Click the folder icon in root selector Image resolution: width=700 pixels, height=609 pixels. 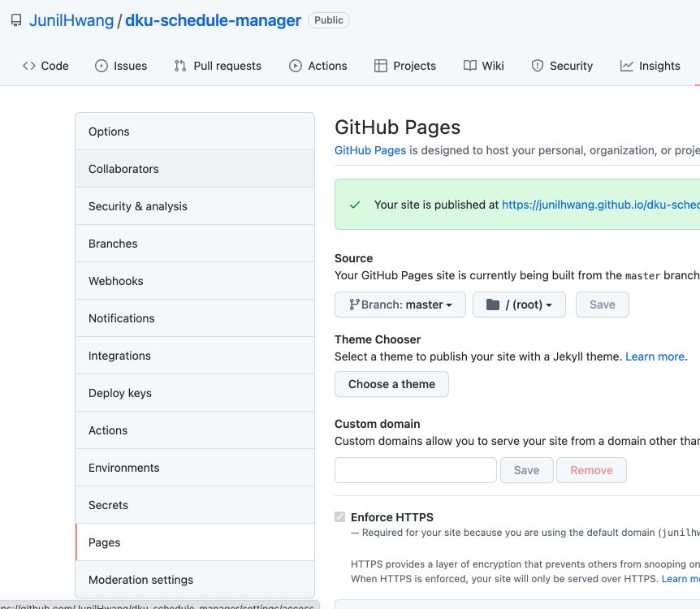492,304
